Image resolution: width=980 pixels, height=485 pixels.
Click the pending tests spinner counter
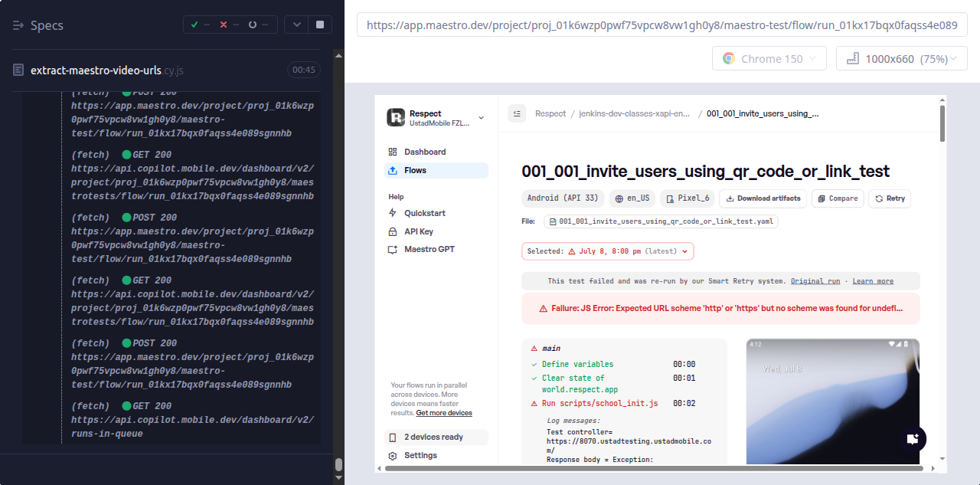(258, 25)
